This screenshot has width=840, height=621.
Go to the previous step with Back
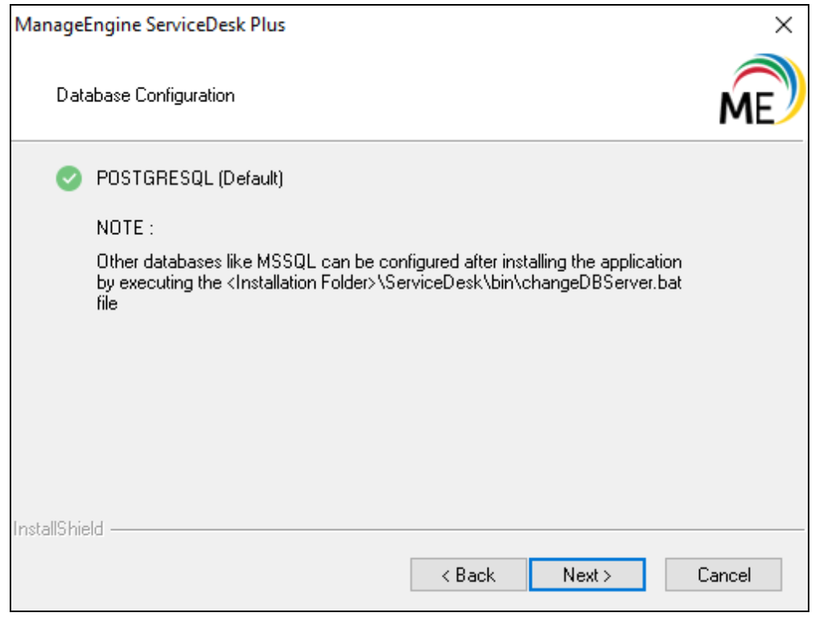pos(468,575)
